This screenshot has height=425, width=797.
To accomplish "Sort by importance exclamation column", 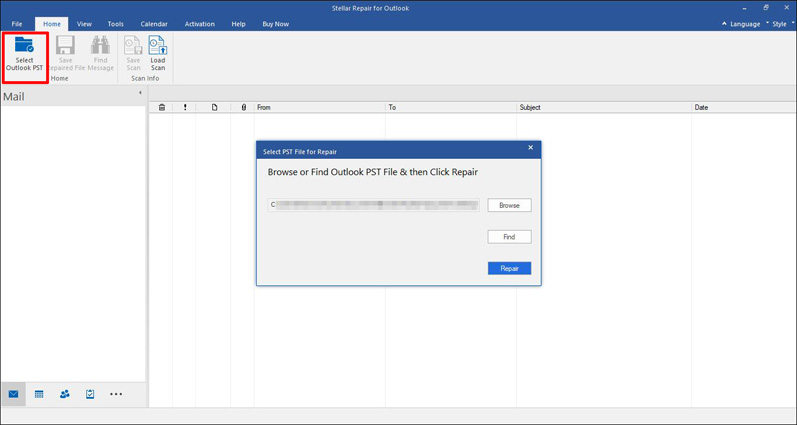I will [185, 107].
